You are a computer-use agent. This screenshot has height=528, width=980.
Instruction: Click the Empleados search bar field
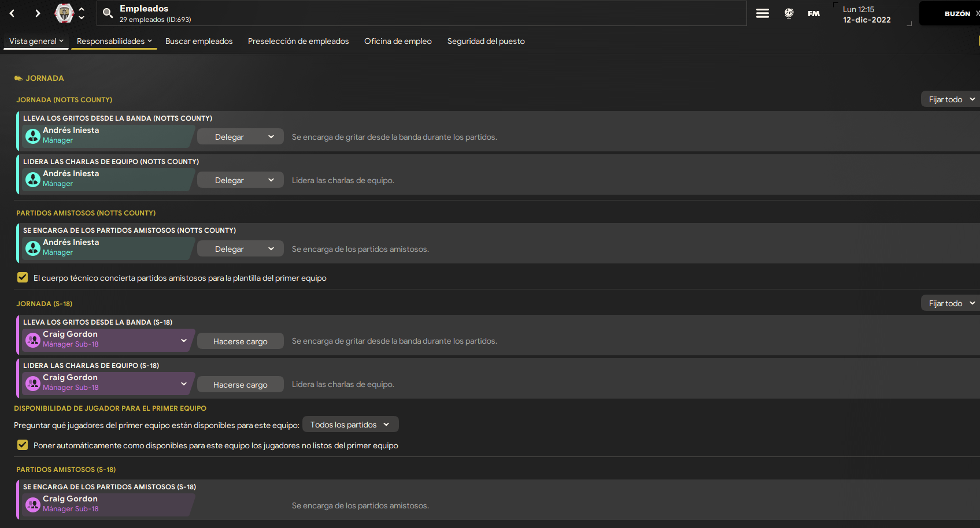pyautogui.click(x=422, y=13)
